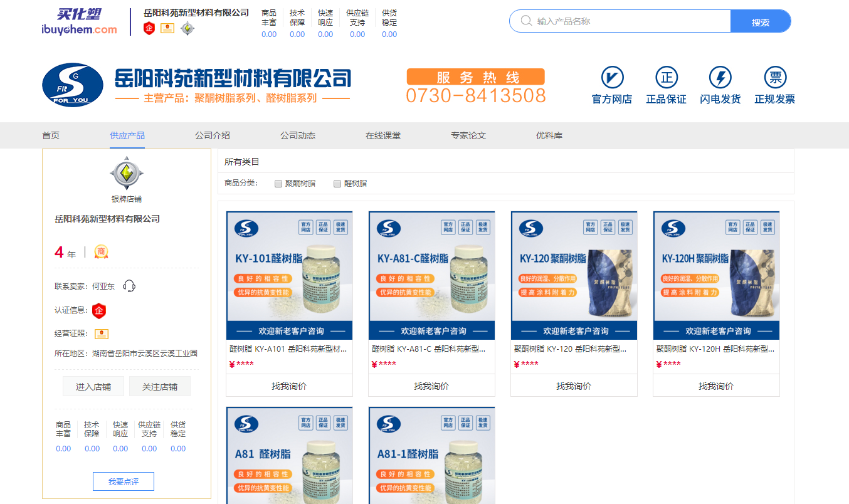Open the A81 醛树脂 product image
The image size is (849, 504).
coord(289,455)
